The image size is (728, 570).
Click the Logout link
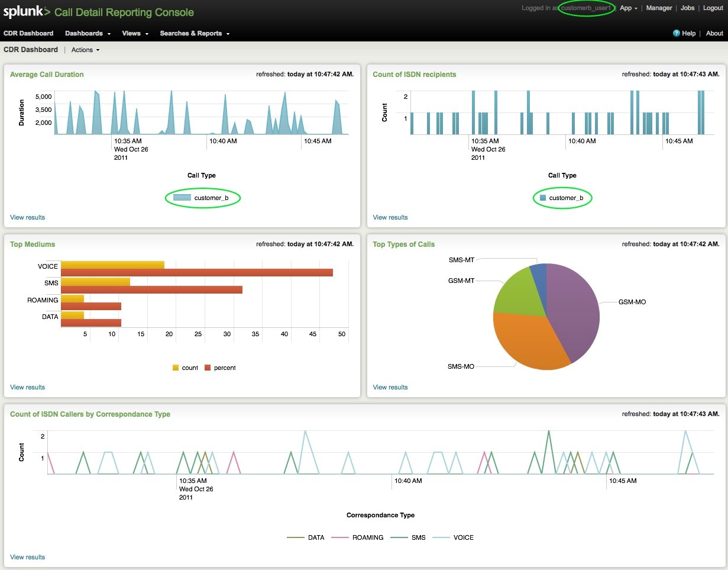coord(713,8)
